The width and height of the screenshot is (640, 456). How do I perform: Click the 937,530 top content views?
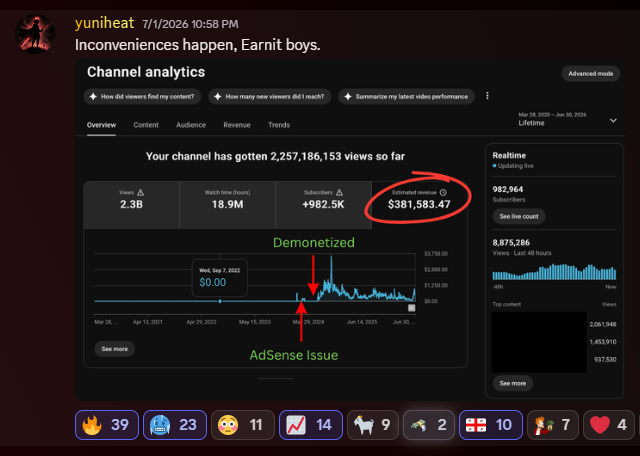pos(605,360)
